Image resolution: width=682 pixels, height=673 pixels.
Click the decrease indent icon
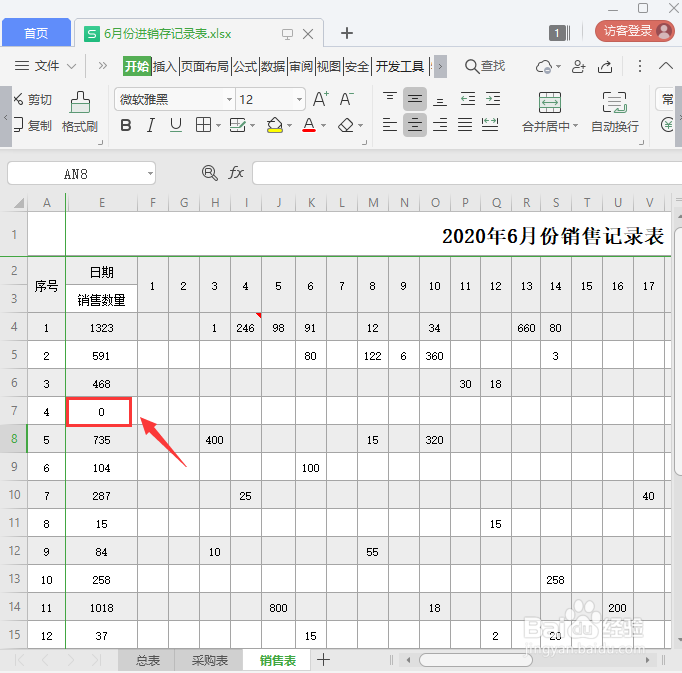[x=468, y=99]
